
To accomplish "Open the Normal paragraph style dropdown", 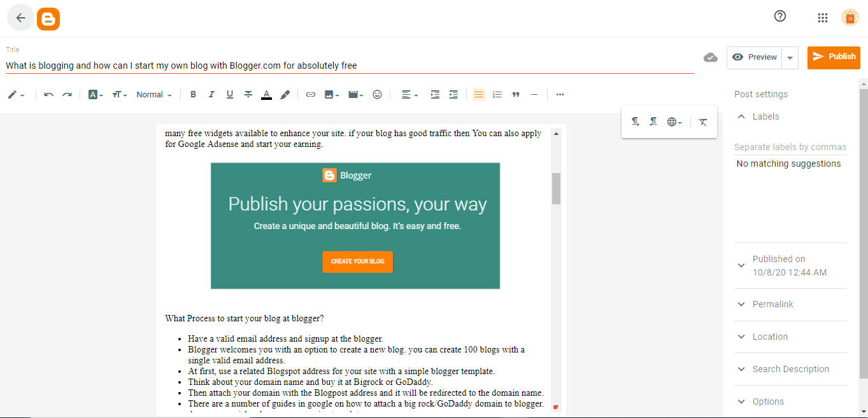I will click(x=154, y=95).
